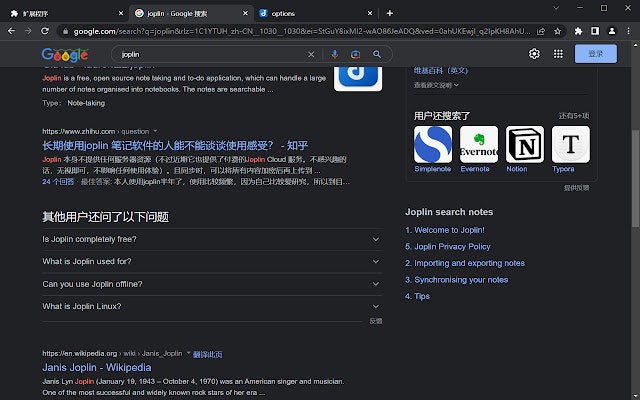Open the Extensions puzzle icon
Viewport: 640px width, 400px height.
(x=578, y=31)
